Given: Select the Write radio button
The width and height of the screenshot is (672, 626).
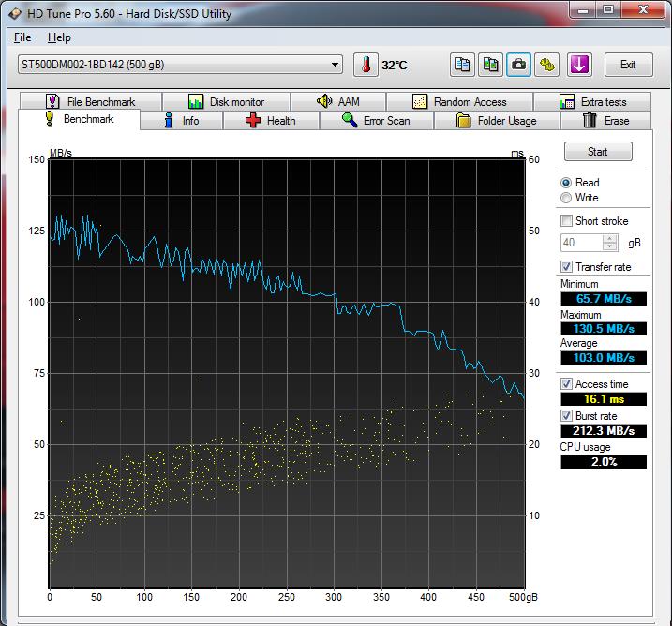Looking at the screenshot, I should click(566, 198).
